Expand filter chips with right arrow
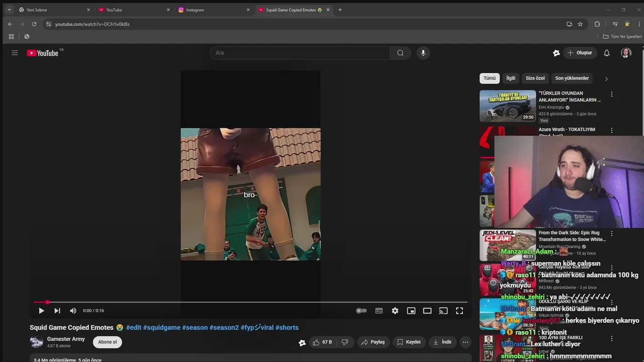The image size is (644, 362). (606, 79)
